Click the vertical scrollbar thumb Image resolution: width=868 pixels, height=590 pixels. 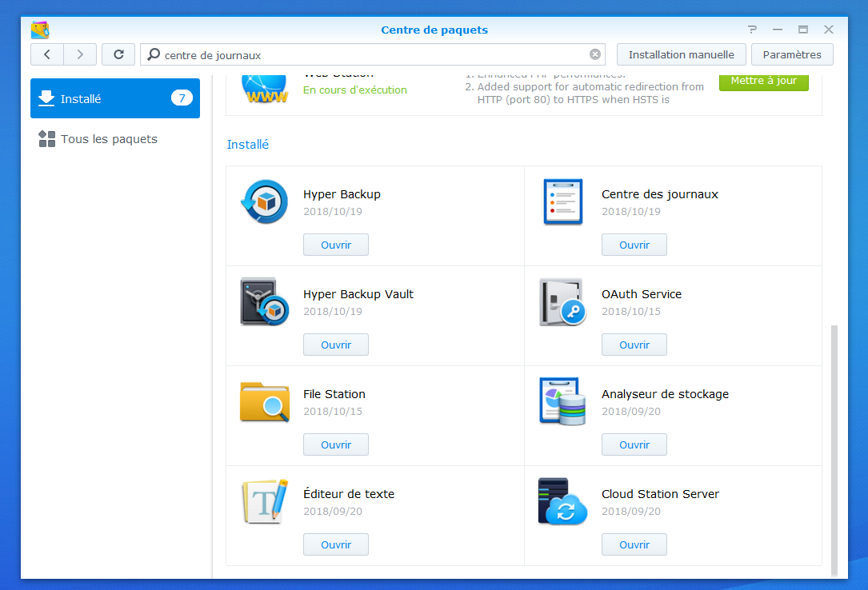[x=834, y=451]
